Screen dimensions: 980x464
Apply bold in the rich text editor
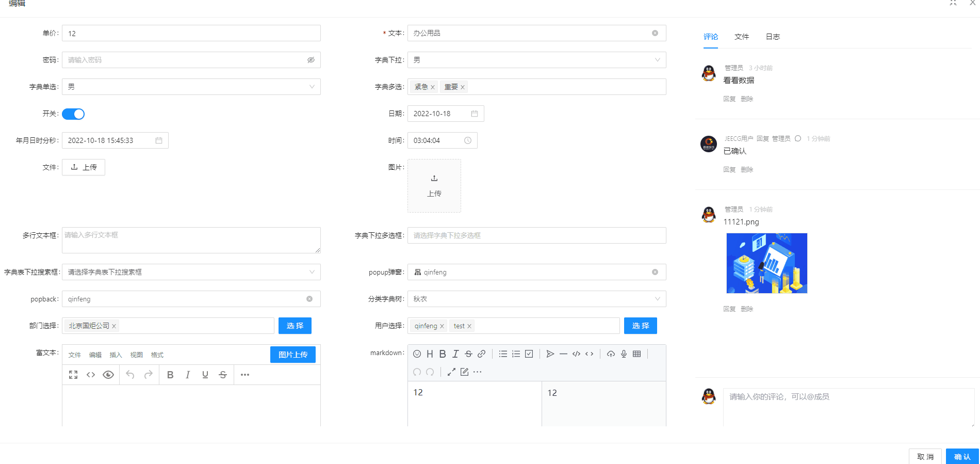[x=170, y=375]
